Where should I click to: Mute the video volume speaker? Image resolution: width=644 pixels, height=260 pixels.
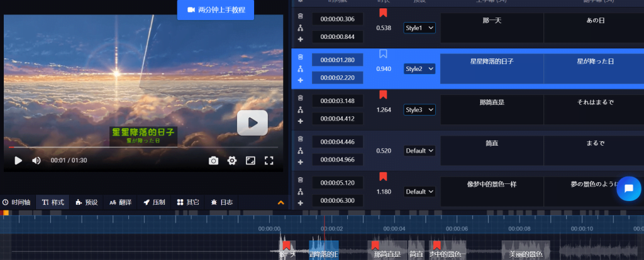36,161
